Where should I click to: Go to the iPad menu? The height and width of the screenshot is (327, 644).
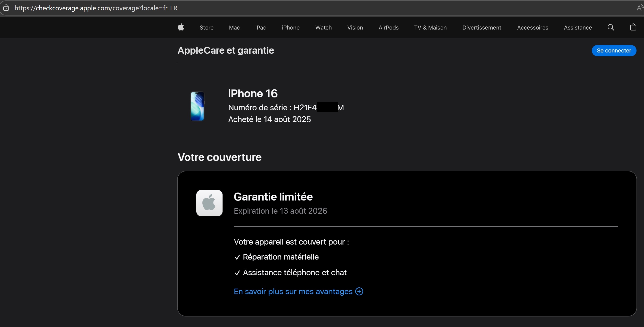261,27
